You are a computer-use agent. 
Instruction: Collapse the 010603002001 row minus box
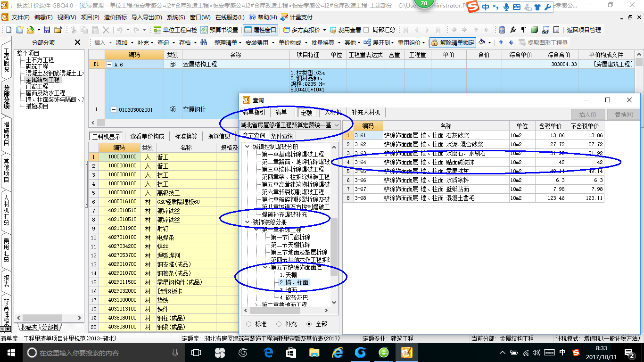(114, 110)
